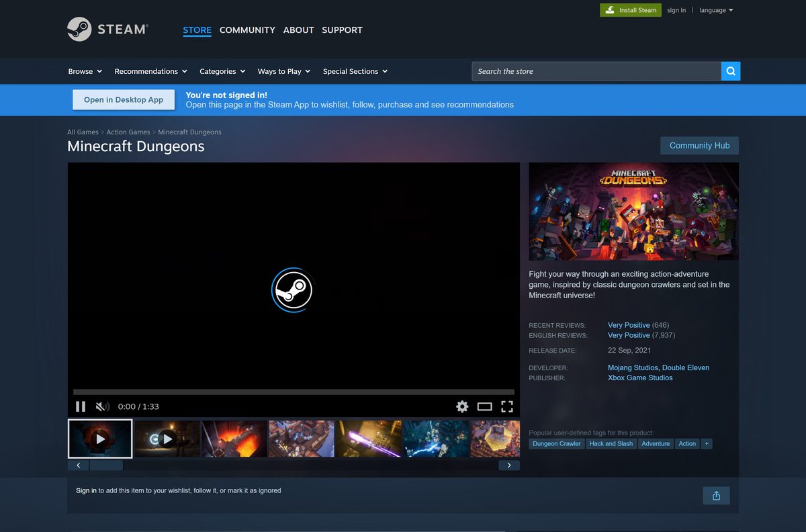Expand the Recommendations menu
This screenshot has height=532, width=806.
pos(151,71)
